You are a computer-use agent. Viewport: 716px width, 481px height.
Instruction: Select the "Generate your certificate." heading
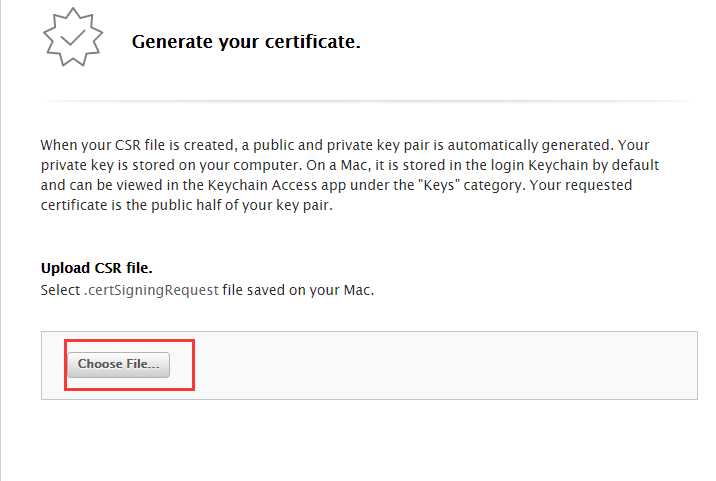pyautogui.click(x=246, y=42)
